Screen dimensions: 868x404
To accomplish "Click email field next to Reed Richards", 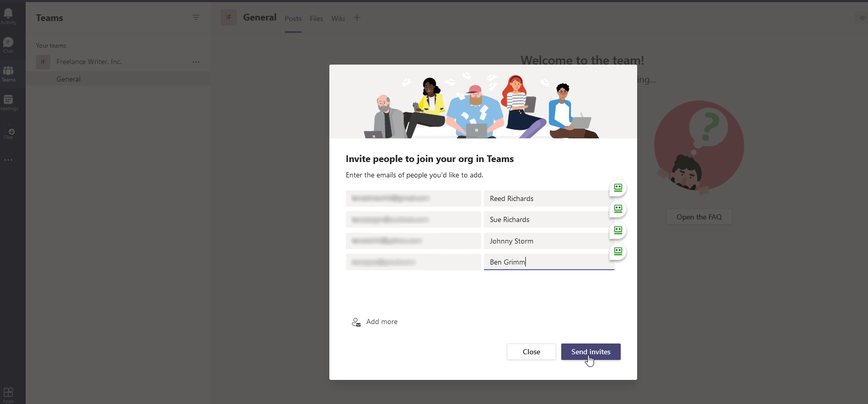I will pos(413,198).
